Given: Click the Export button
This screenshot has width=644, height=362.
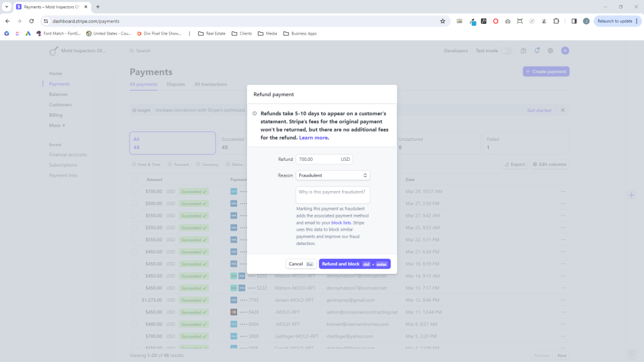Looking at the screenshot, I should pyautogui.click(x=514, y=164).
